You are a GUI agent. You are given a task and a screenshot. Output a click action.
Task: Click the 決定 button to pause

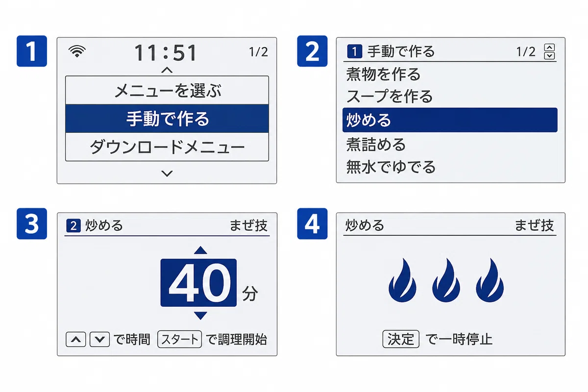point(401,339)
